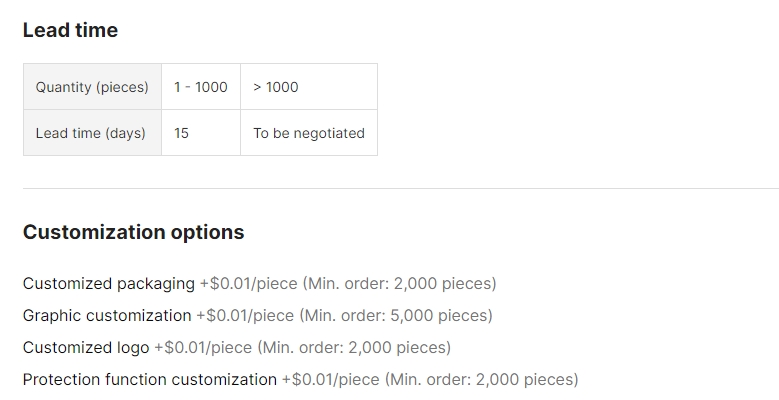This screenshot has height=400, width=779.
Task: Click the 1 - 1000 quantity cell
Action: 201,87
